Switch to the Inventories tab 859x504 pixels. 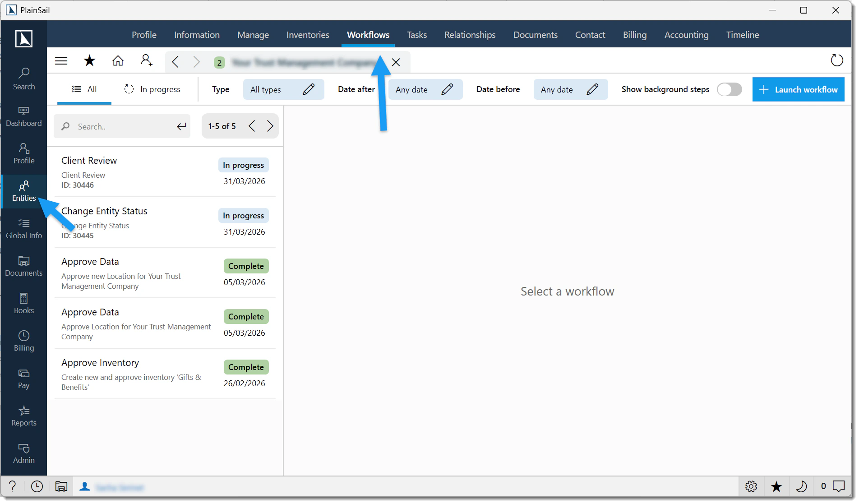(x=307, y=35)
